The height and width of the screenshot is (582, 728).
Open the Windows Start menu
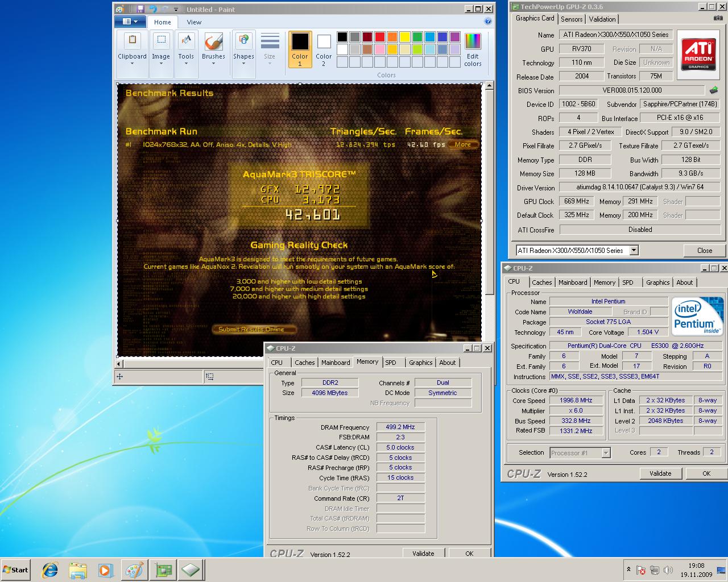point(16,570)
